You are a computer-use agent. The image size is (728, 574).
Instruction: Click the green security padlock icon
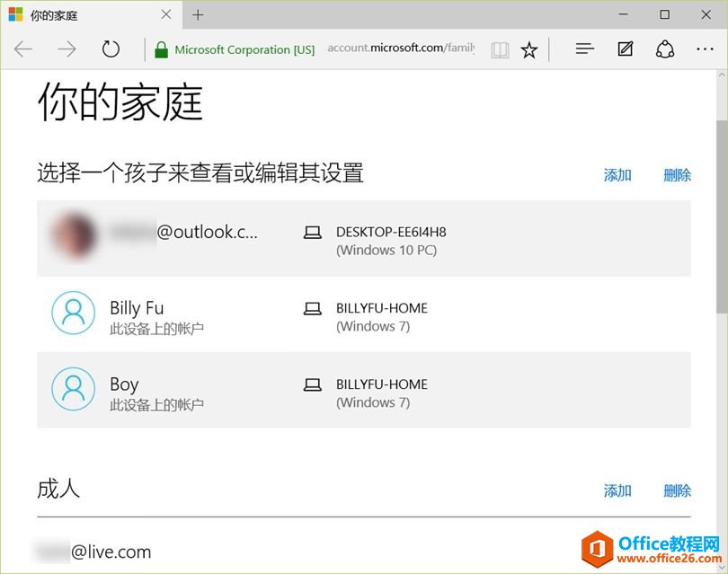tap(161, 49)
